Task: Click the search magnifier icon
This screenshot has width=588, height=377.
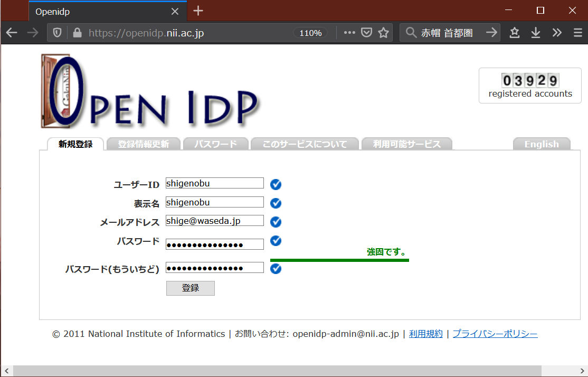Action: (411, 33)
